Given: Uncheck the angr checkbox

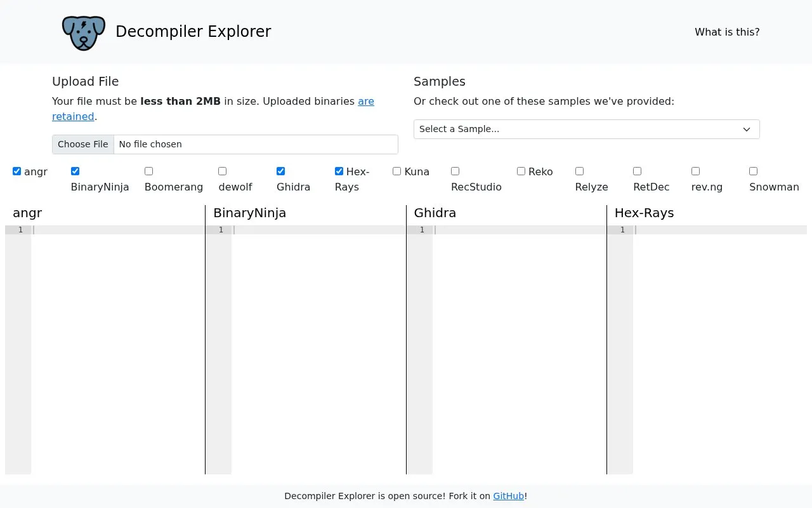Looking at the screenshot, I should click(x=17, y=171).
